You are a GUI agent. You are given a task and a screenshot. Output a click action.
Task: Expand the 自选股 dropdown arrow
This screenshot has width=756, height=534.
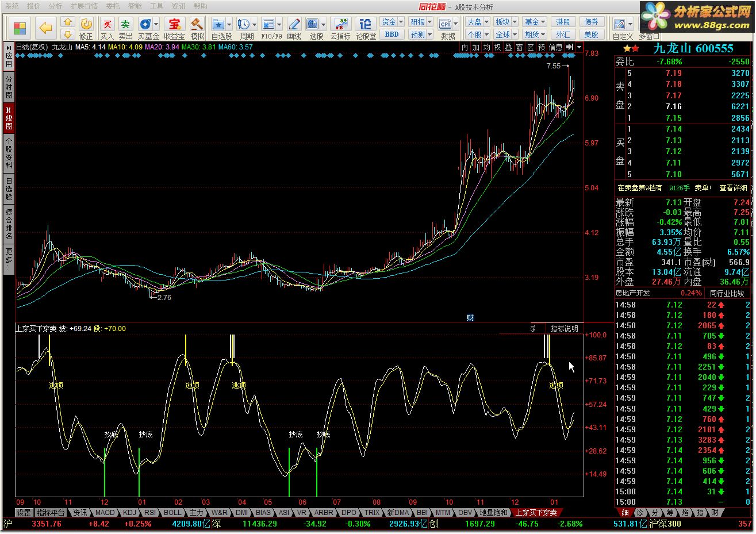[x=229, y=25]
